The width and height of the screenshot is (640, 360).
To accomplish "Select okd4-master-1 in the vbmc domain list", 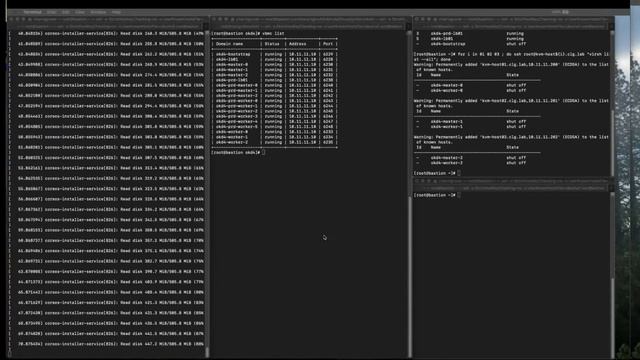I will [232, 70].
